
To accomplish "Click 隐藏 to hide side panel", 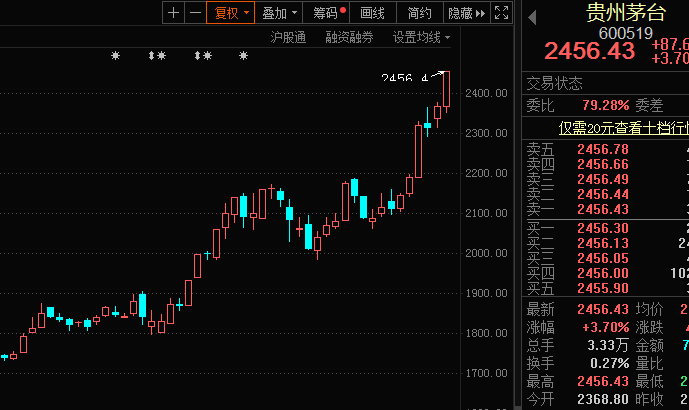I will coord(466,13).
